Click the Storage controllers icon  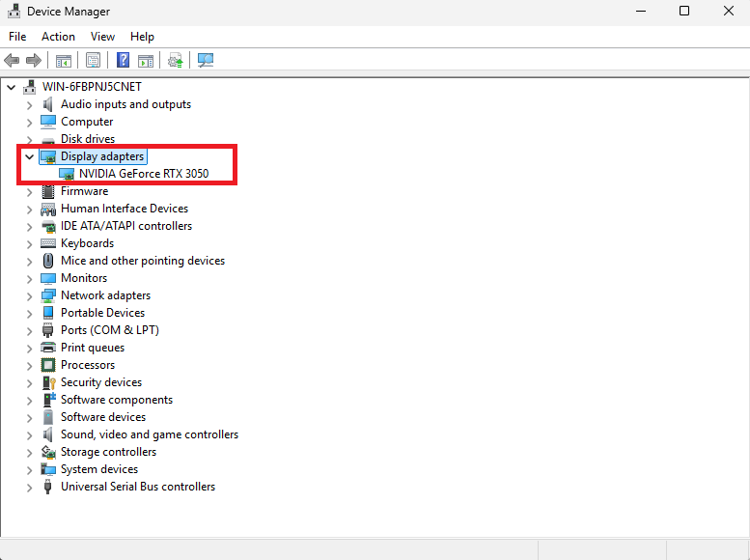pyautogui.click(x=48, y=452)
